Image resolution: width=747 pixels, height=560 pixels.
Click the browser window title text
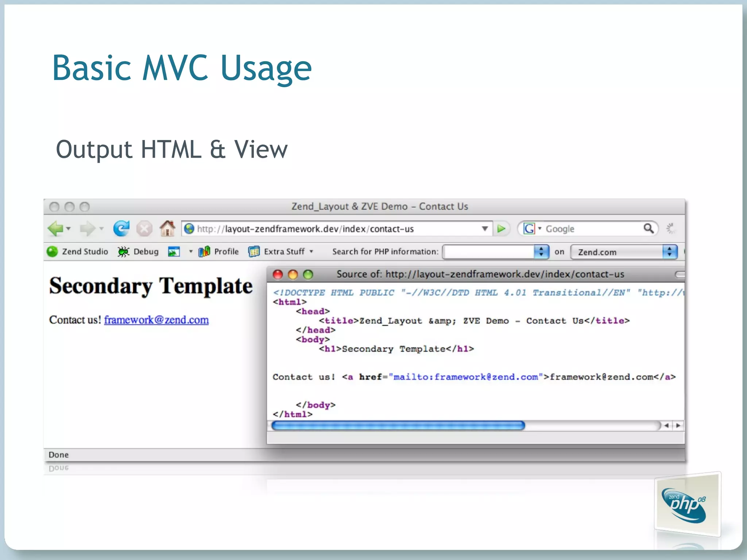coord(380,207)
